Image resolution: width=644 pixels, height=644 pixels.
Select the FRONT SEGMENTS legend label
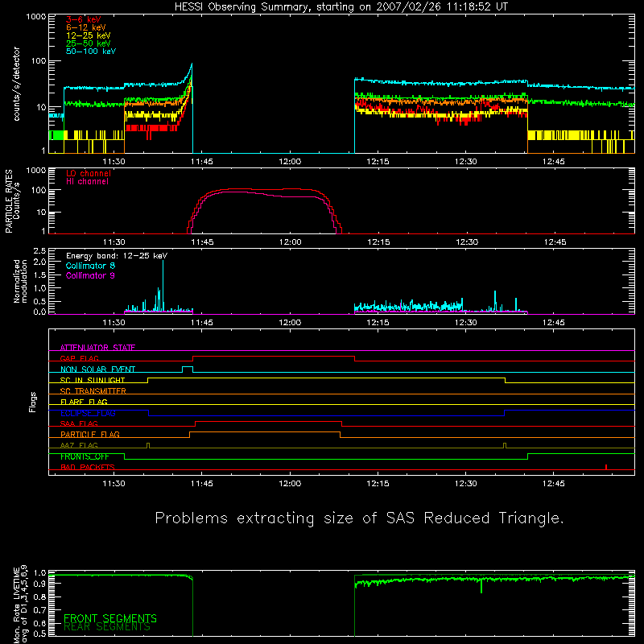[x=110, y=618]
